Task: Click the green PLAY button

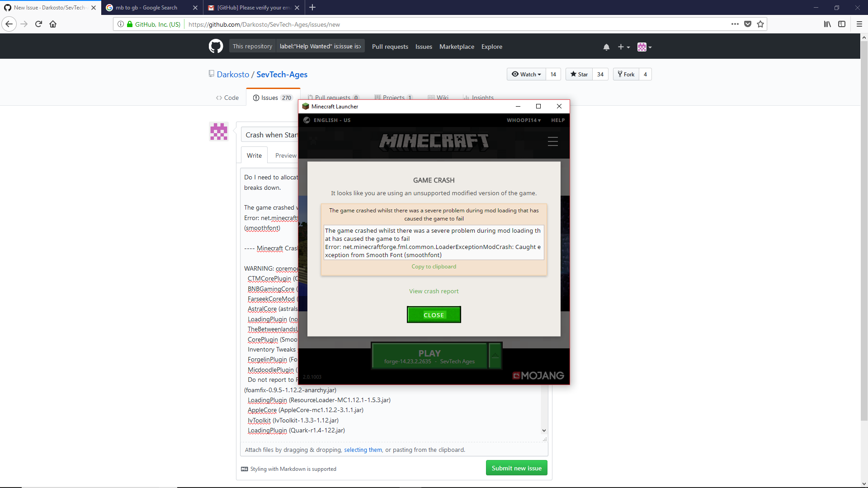Action: (x=429, y=356)
